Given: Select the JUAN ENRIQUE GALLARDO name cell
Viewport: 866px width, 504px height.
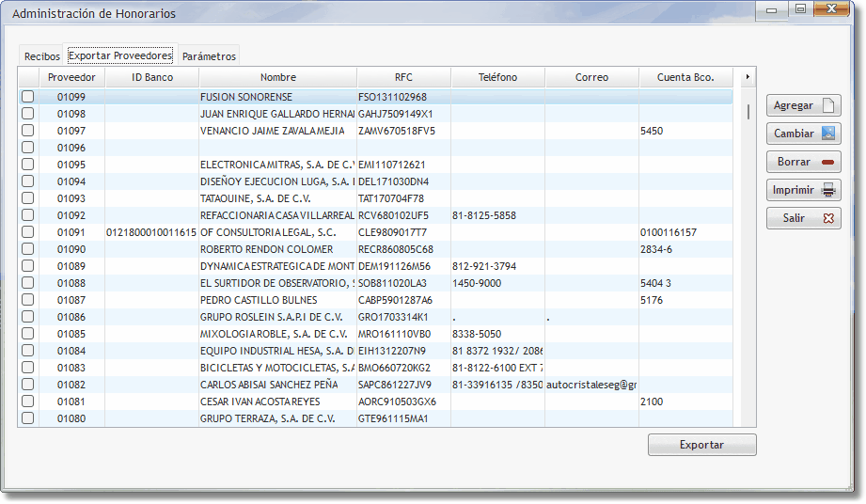Looking at the screenshot, I should 277,114.
